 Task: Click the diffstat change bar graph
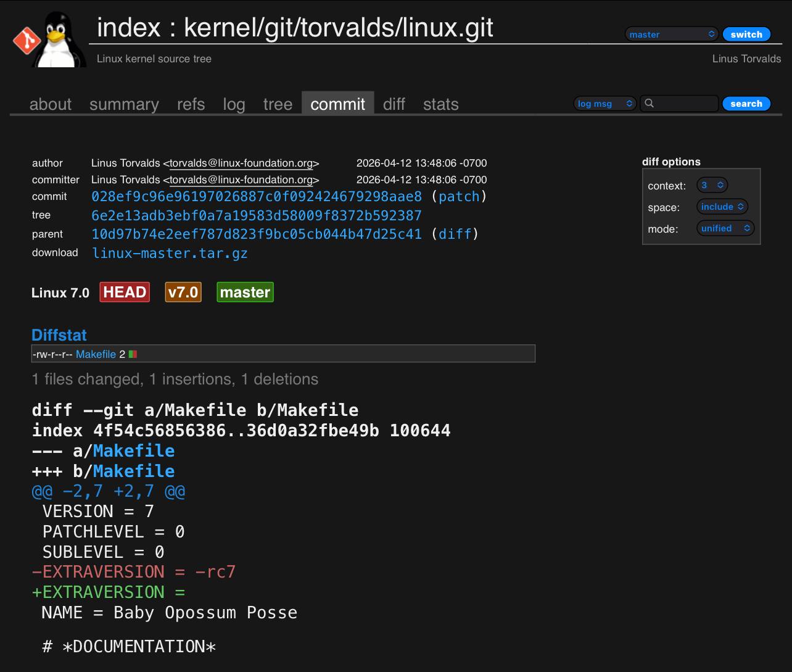point(133,354)
